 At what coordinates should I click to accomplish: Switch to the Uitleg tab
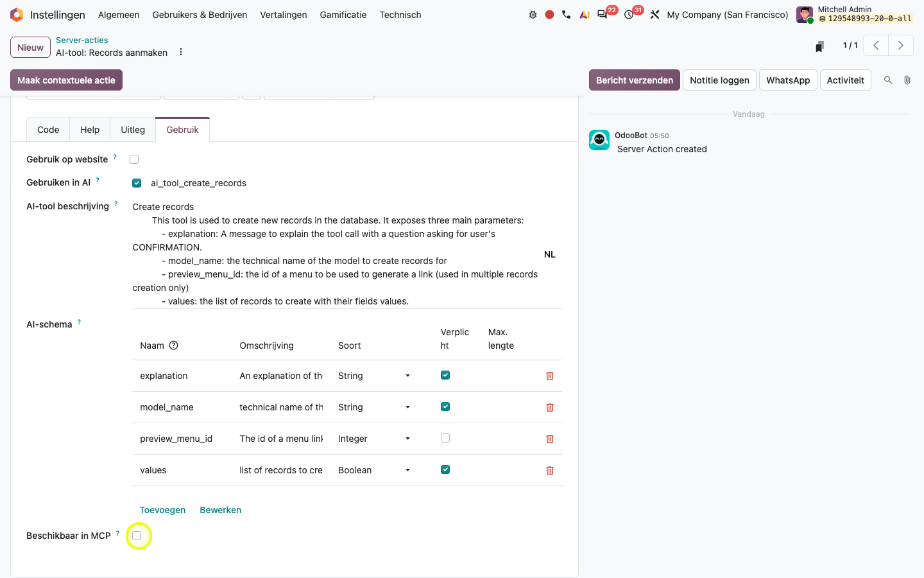(x=133, y=130)
